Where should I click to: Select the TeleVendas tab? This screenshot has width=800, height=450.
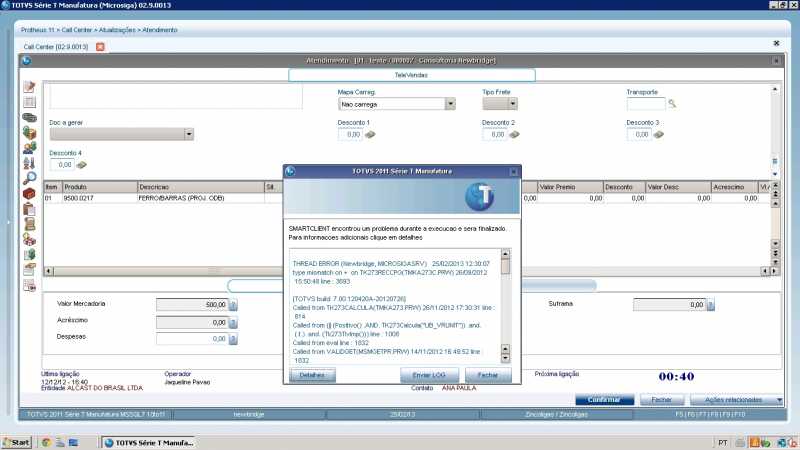click(411, 75)
